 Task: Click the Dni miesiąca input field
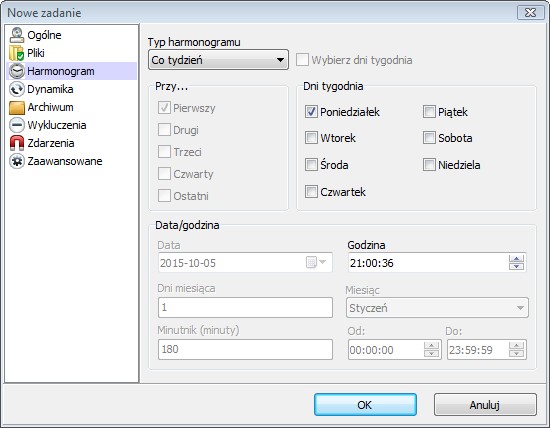coord(245,307)
